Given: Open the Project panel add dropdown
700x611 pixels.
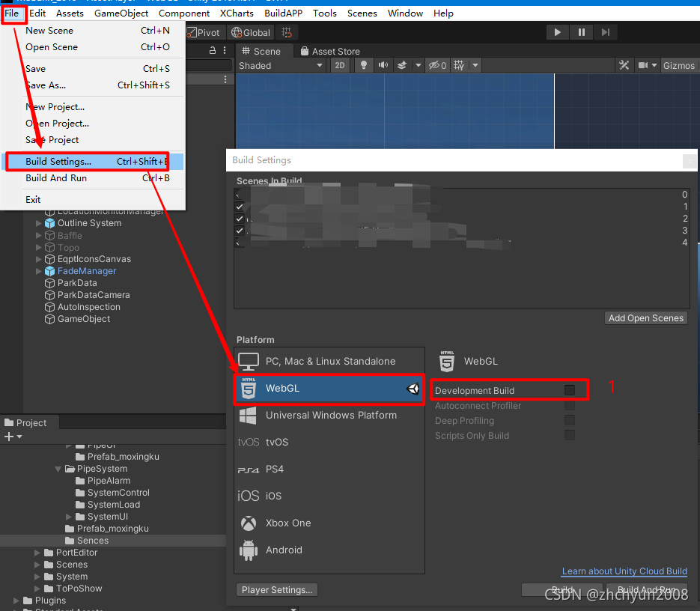Looking at the screenshot, I should point(13,437).
